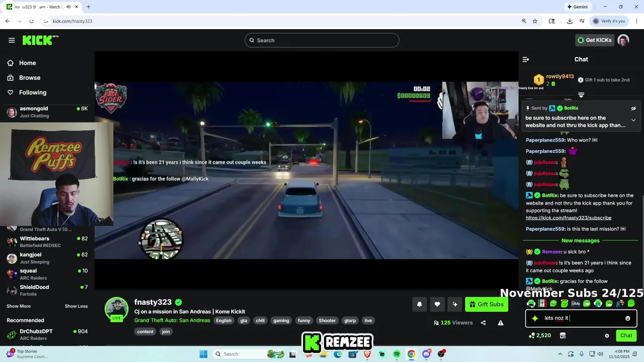This screenshot has height=362, width=644.
Task: Jump to New messages in chat
Action: [580, 240]
